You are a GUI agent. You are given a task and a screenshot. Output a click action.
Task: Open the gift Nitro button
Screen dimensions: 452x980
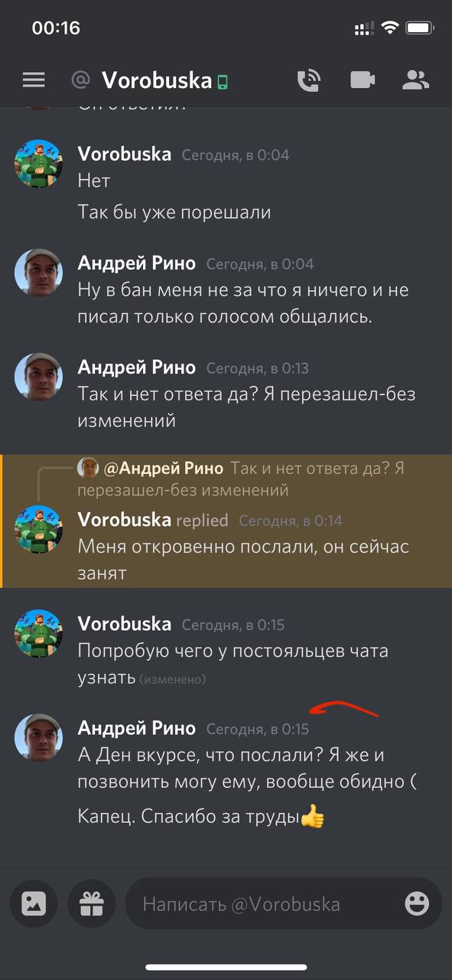tap(91, 904)
